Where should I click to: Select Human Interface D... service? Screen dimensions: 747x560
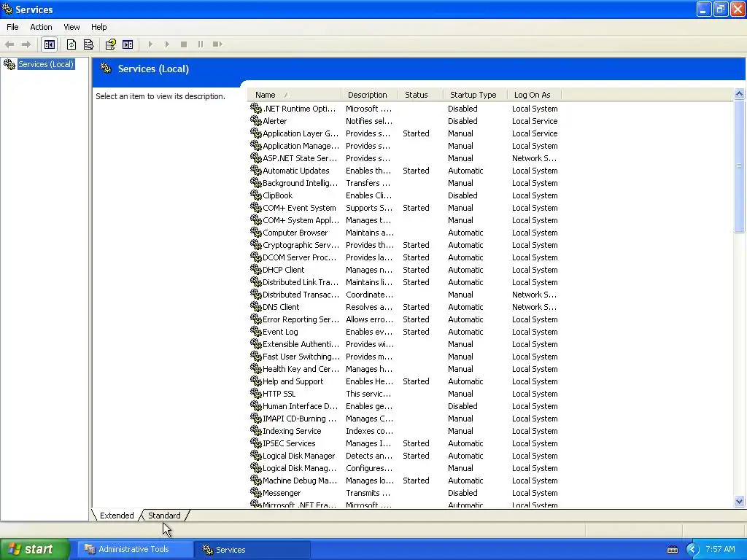pos(300,405)
